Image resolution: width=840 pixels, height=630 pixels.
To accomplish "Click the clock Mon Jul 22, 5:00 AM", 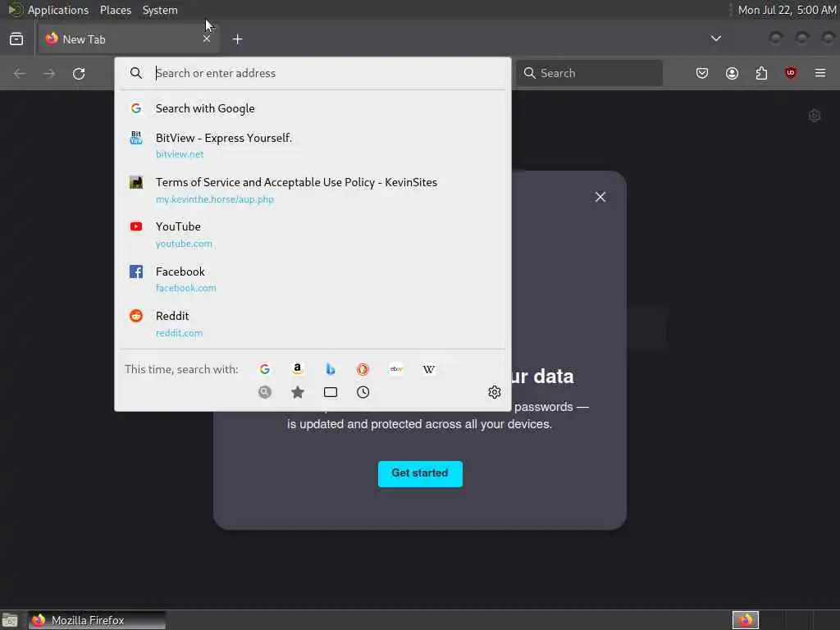I will (x=787, y=10).
